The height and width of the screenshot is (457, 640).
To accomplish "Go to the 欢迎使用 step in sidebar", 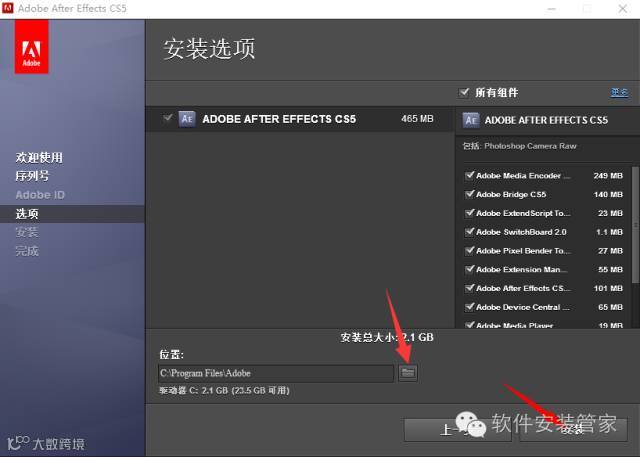I will 39,158.
